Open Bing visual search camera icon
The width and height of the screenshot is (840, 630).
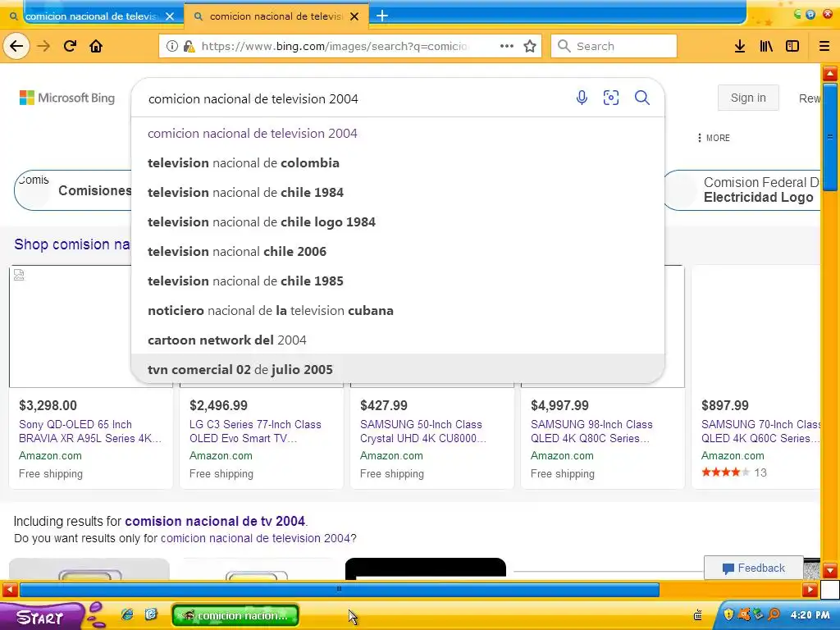pyautogui.click(x=610, y=98)
